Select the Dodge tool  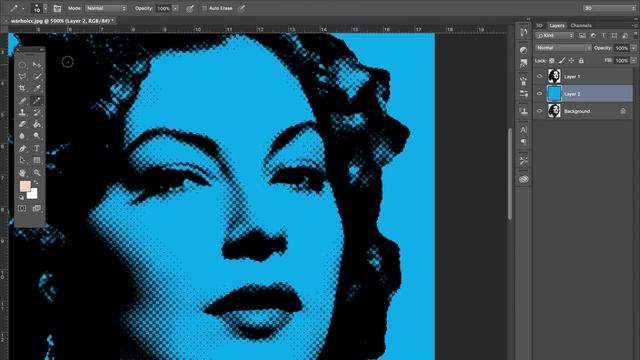pyautogui.click(x=37, y=136)
